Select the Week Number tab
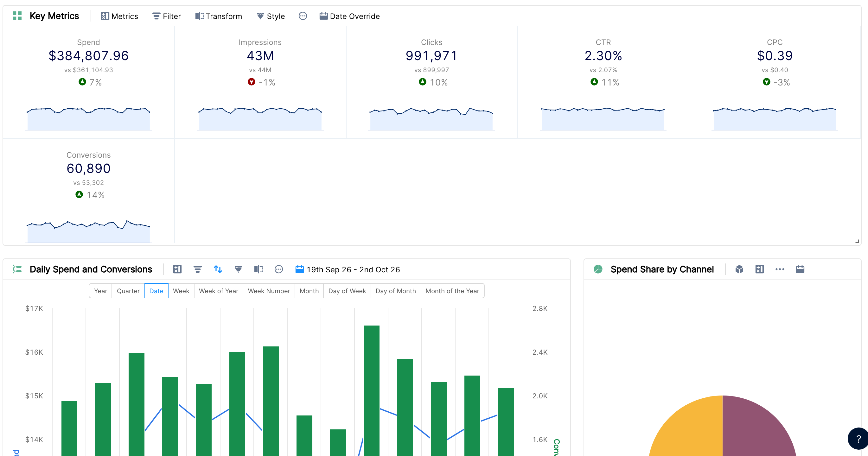This screenshot has height=456, width=868. [269, 291]
